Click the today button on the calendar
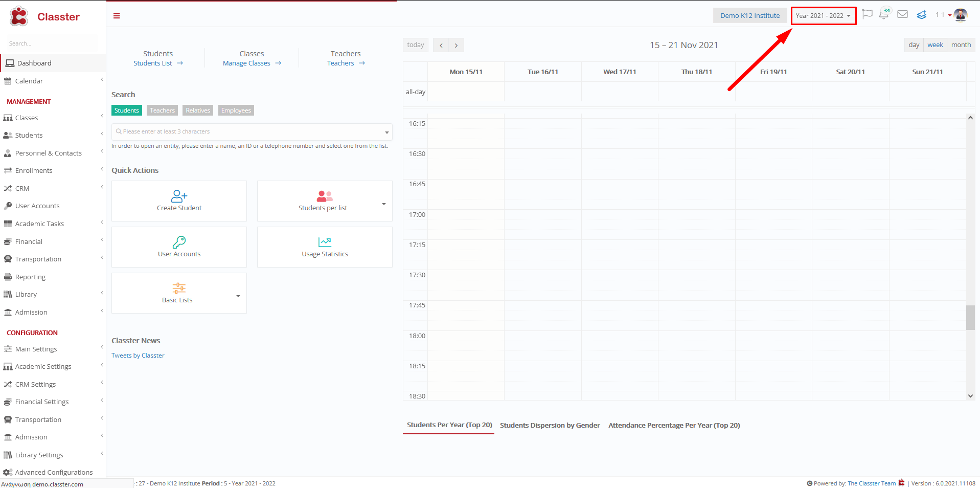Screen dimensions: 980x488 415,45
